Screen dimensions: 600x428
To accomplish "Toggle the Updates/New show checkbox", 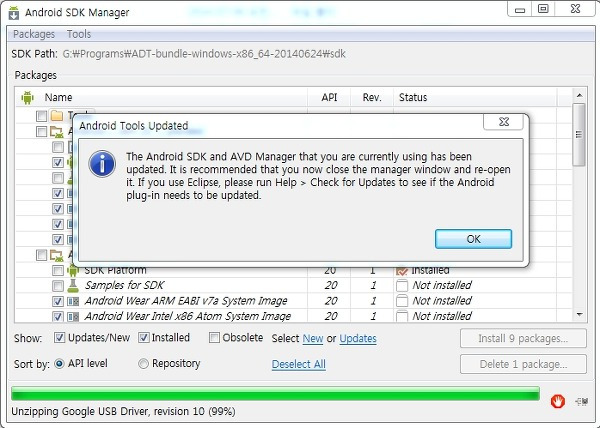I will click(59, 338).
